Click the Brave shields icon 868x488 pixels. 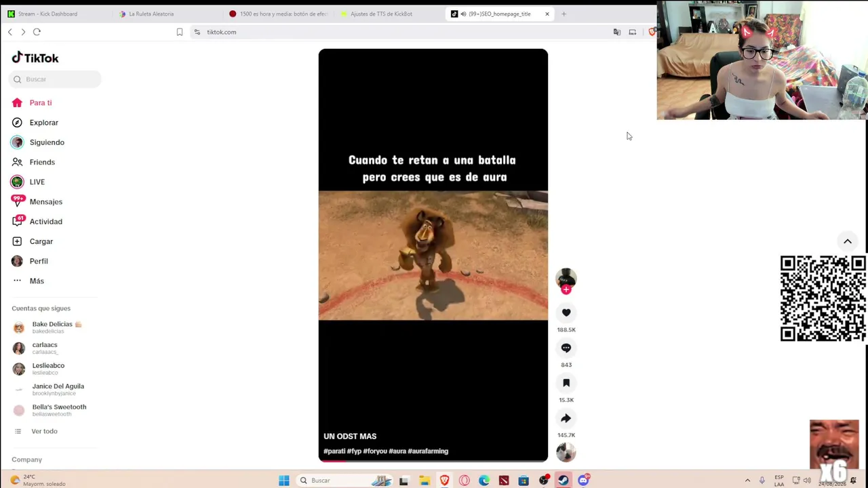(652, 32)
